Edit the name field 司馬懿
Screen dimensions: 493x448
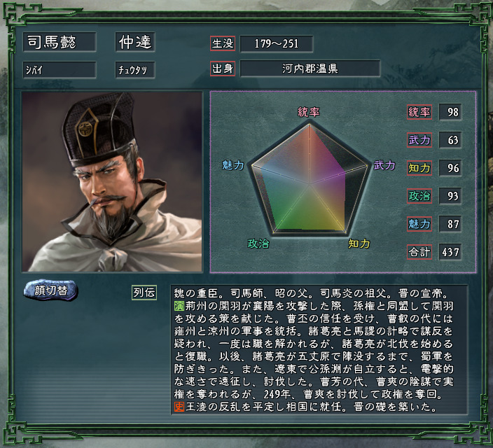pyautogui.click(x=60, y=42)
